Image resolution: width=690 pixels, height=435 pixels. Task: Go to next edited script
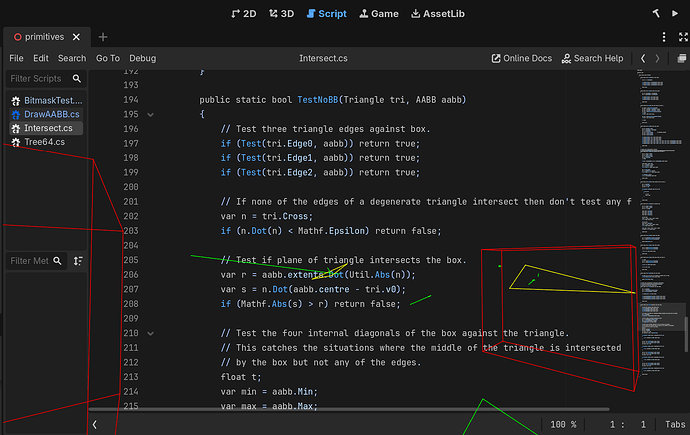click(657, 58)
